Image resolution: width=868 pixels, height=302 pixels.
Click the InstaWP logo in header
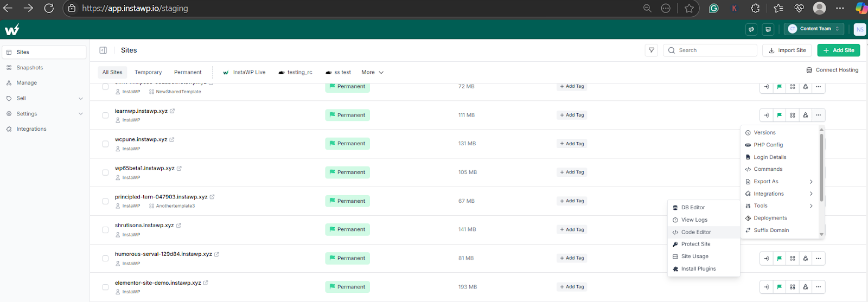[12, 29]
